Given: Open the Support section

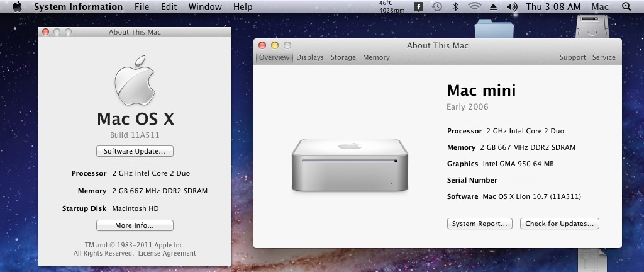Looking at the screenshot, I should point(572,57).
